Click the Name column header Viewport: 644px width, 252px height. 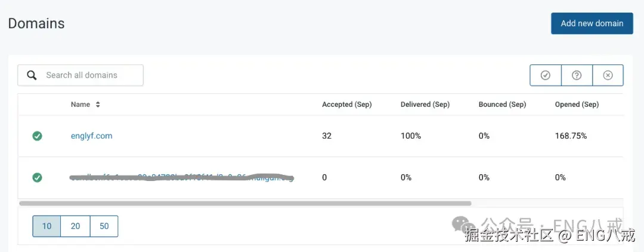(80, 105)
